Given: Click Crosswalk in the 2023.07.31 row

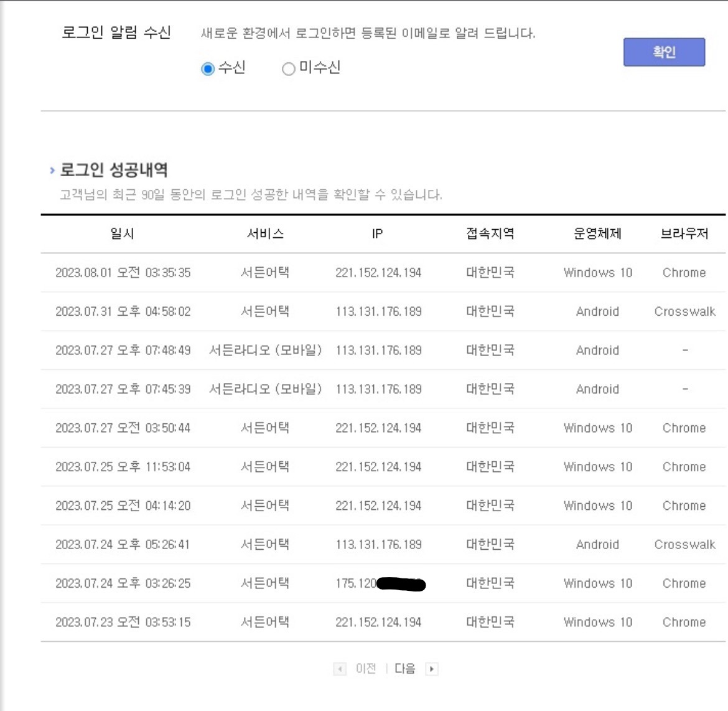Looking at the screenshot, I should click(x=684, y=312).
